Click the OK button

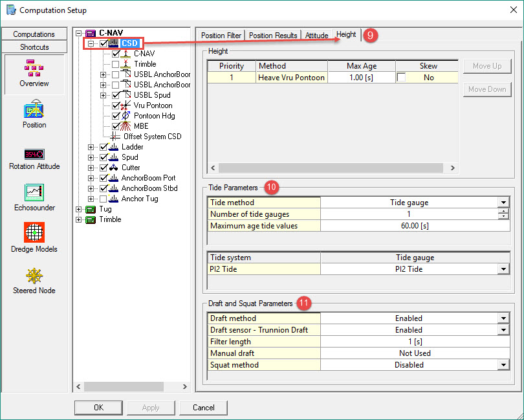point(98,408)
